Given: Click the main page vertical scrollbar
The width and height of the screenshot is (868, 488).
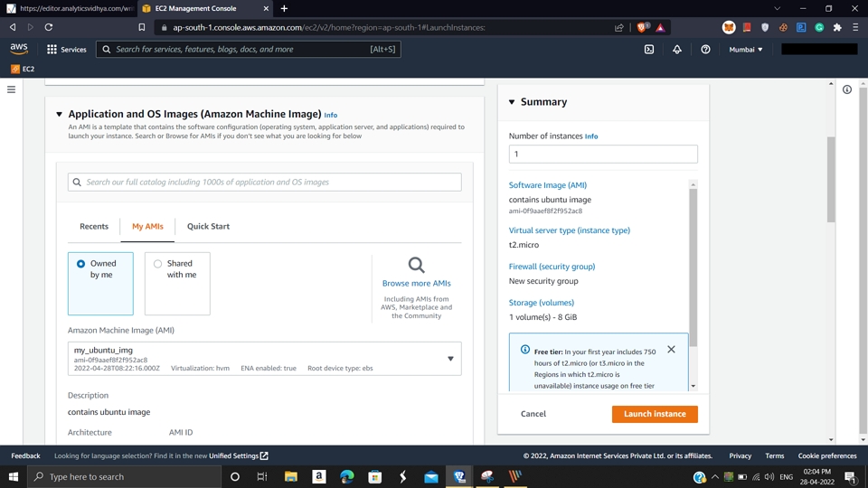Looking at the screenshot, I should point(831,179).
